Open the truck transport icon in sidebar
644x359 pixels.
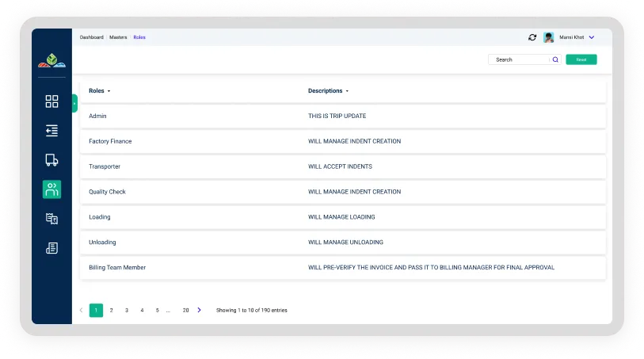pos(51,160)
